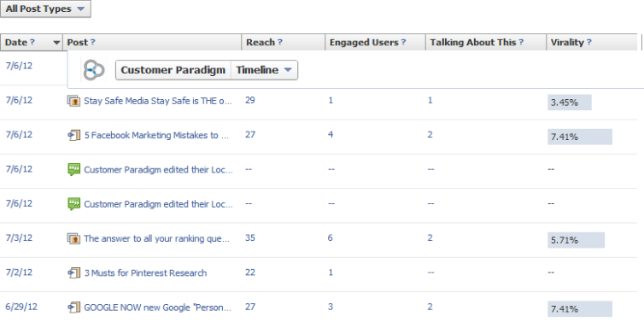Click the 7/3/12 date cell
This screenshot has height=322, width=644.
[19, 238]
